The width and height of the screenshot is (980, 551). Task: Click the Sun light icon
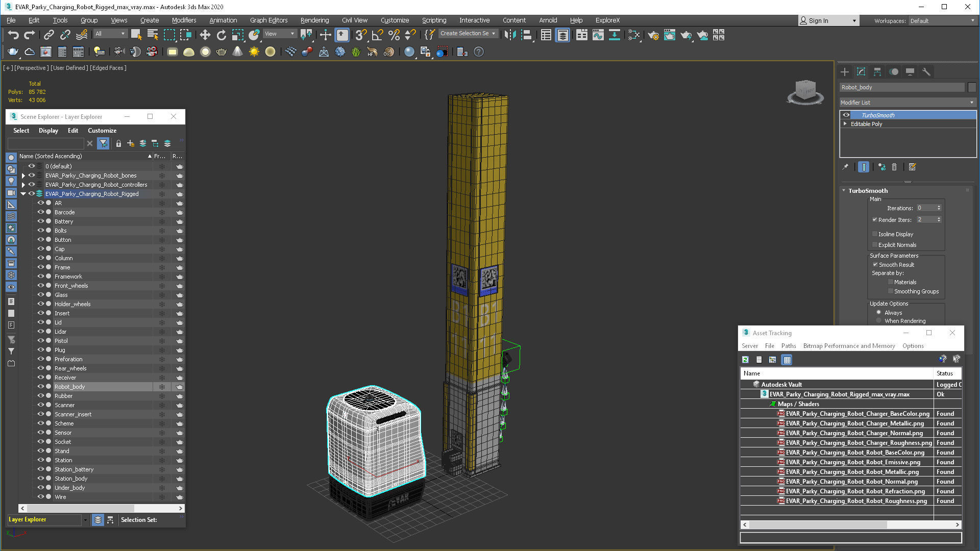click(x=254, y=52)
